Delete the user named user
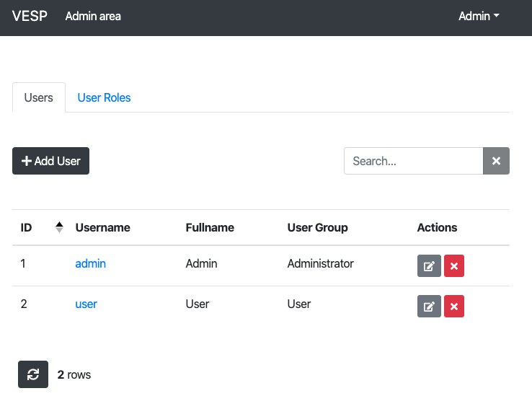This screenshot has height=409, width=532. tap(454, 306)
